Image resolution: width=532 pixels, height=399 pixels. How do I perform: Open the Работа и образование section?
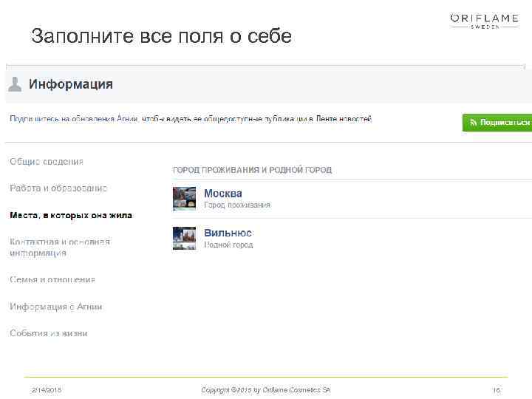(58, 188)
